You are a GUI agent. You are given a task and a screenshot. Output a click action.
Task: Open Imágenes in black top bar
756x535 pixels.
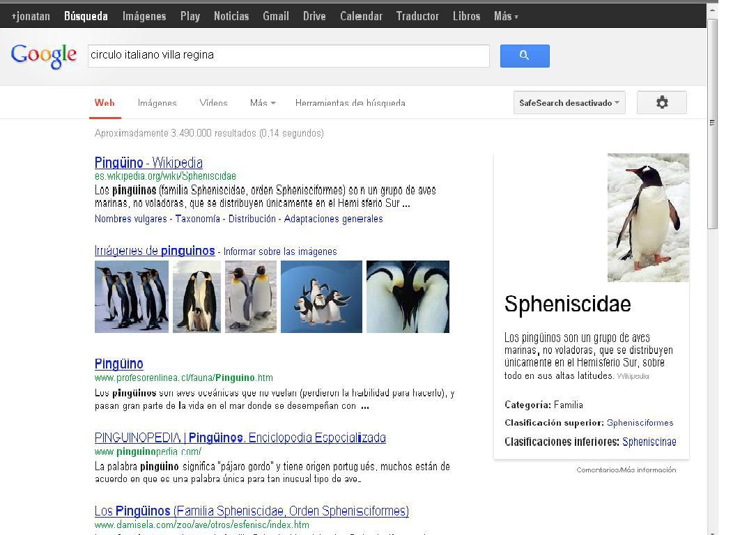tap(144, 17)
